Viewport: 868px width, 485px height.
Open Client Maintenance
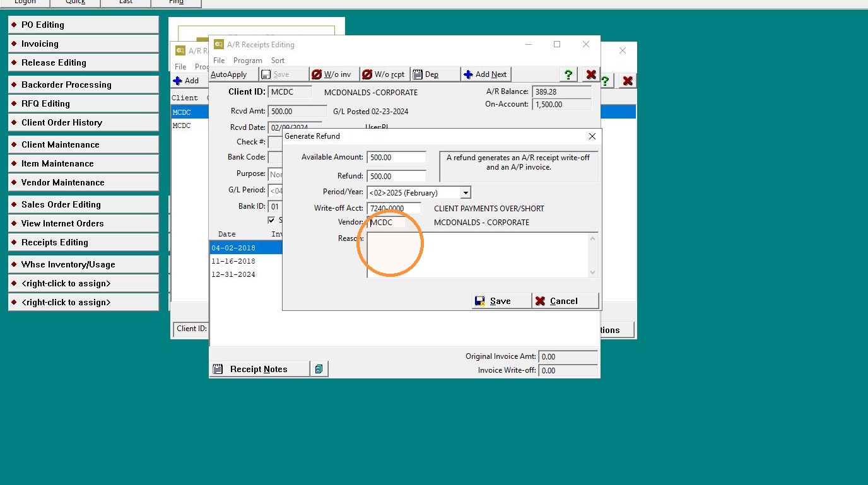pos(83,144)
